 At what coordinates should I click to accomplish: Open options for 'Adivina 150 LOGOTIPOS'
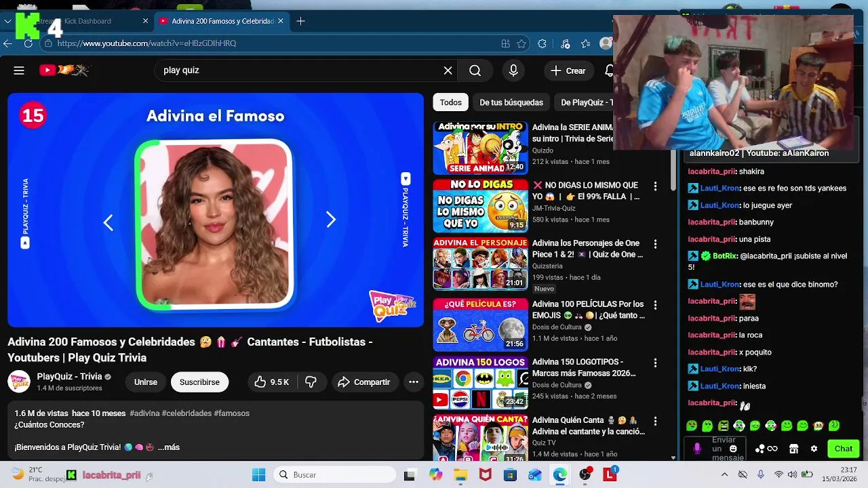(655, 363)
